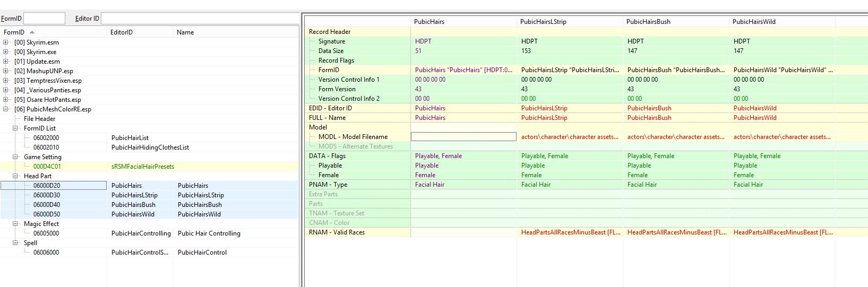
Task: Sort by the Name column header
Action: click(236, 32)
